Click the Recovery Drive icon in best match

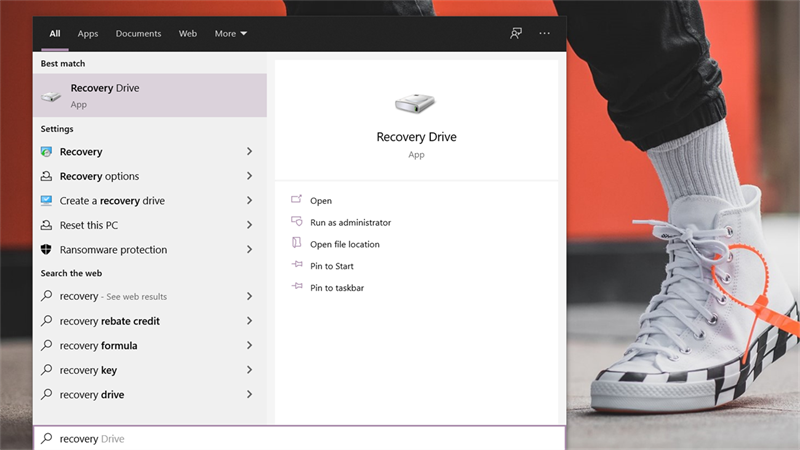coord(51,96)
